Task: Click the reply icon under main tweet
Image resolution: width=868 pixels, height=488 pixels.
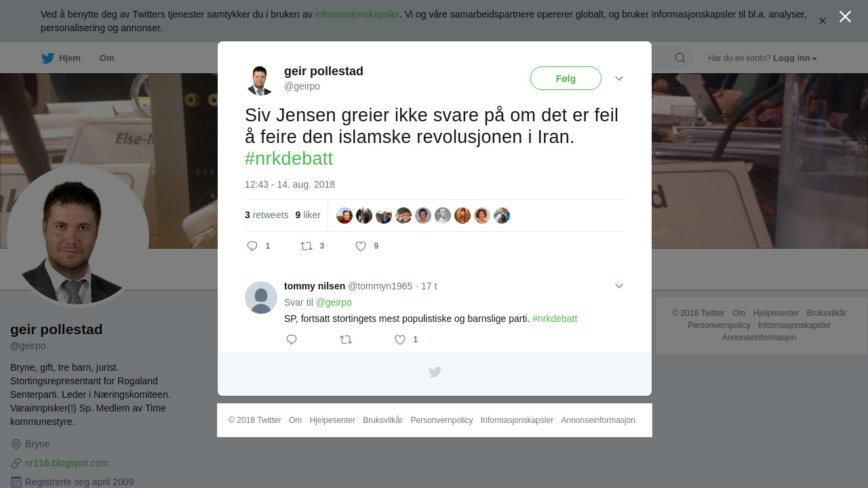Action: [252, 246]
